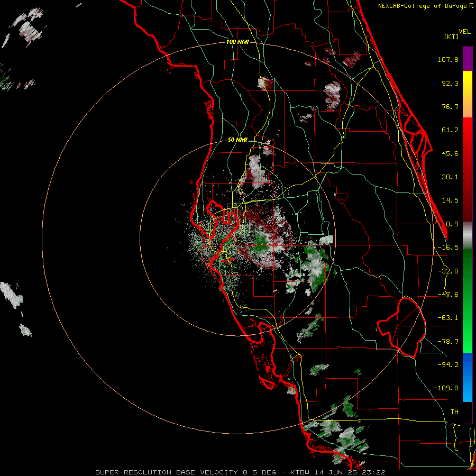The width and height of the screenshot is (476, 476).
Task: Click the [KT] units label
Action: [452, 36]
